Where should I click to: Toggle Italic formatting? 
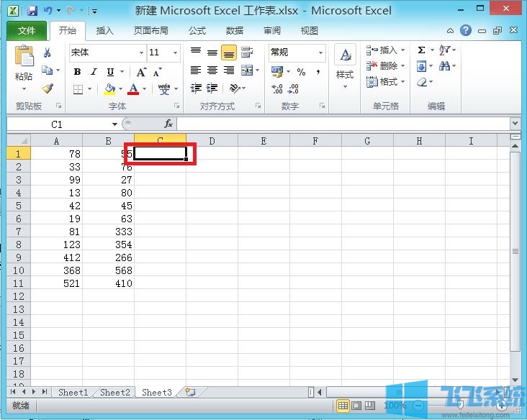[94, 72]
